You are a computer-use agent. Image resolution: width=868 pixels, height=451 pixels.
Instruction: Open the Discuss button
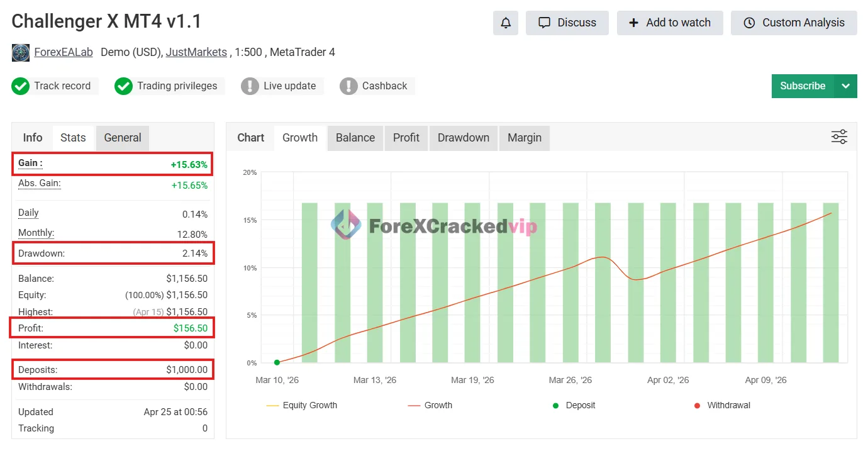[x=567, y=23]
